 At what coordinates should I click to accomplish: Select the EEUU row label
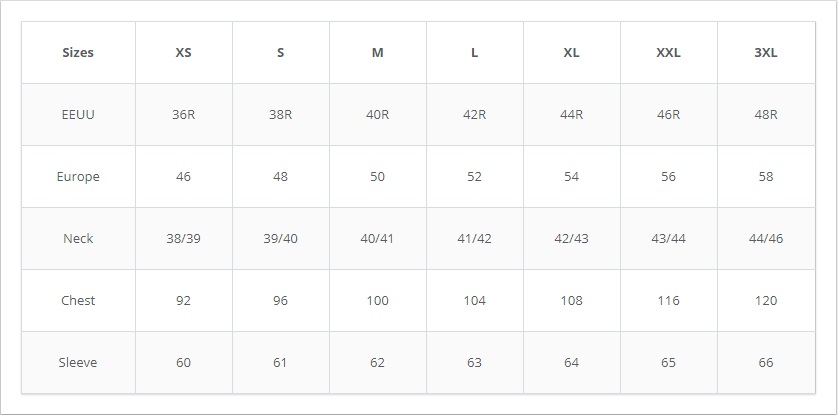click(x=78, y=114)
